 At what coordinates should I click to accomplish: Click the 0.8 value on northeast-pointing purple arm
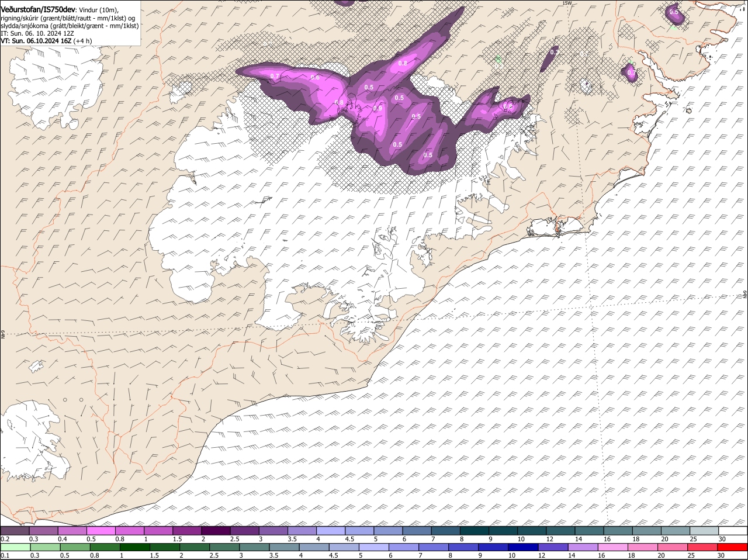pyautogui.click(x=403, y=63)
